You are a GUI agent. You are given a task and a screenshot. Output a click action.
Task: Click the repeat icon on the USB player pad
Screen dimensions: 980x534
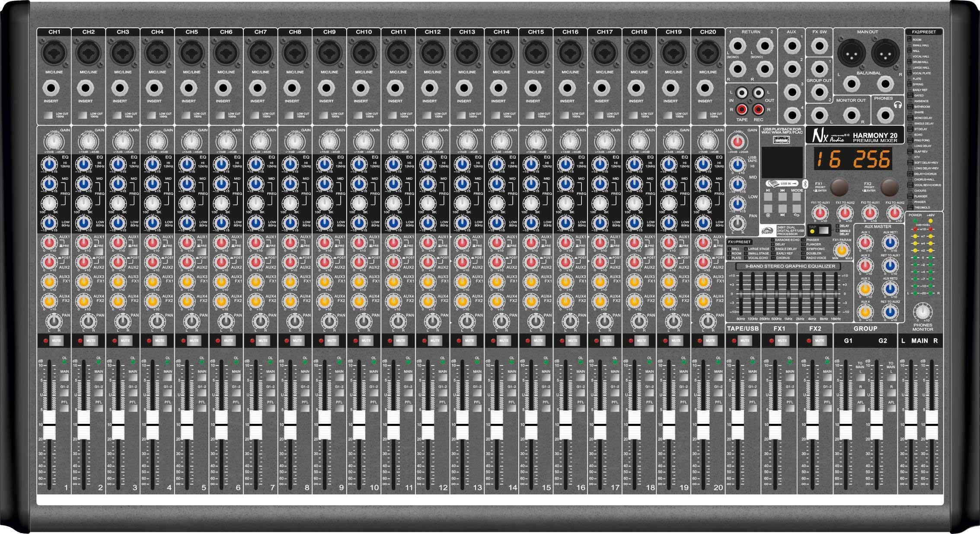(797, 215)
